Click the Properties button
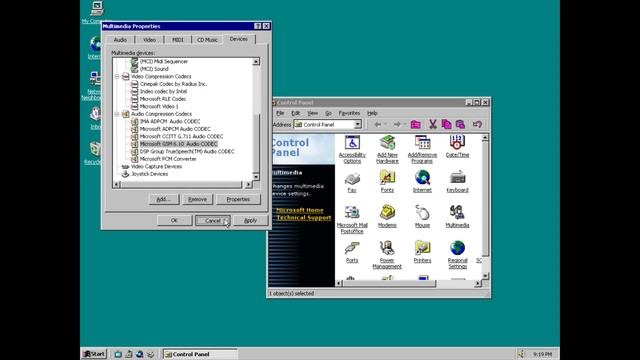The image size is (640, 360). (x=238, y=199)
